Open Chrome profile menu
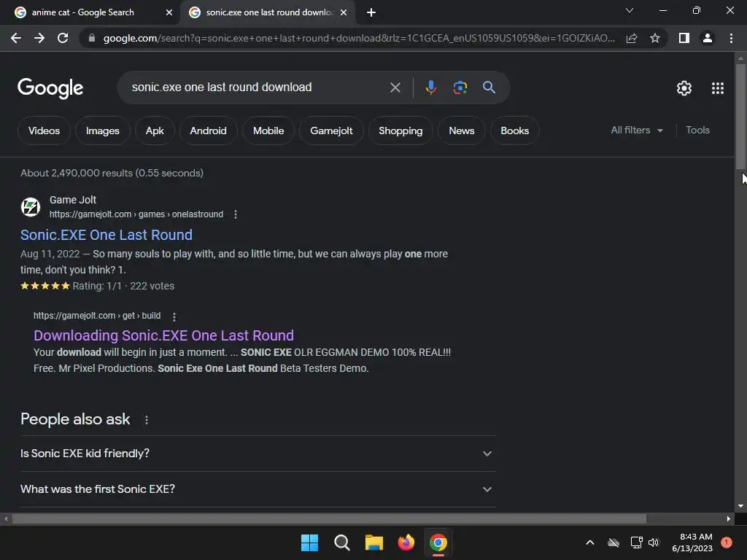Viewport: 747px width, 560px height. (x=708, y=38)
